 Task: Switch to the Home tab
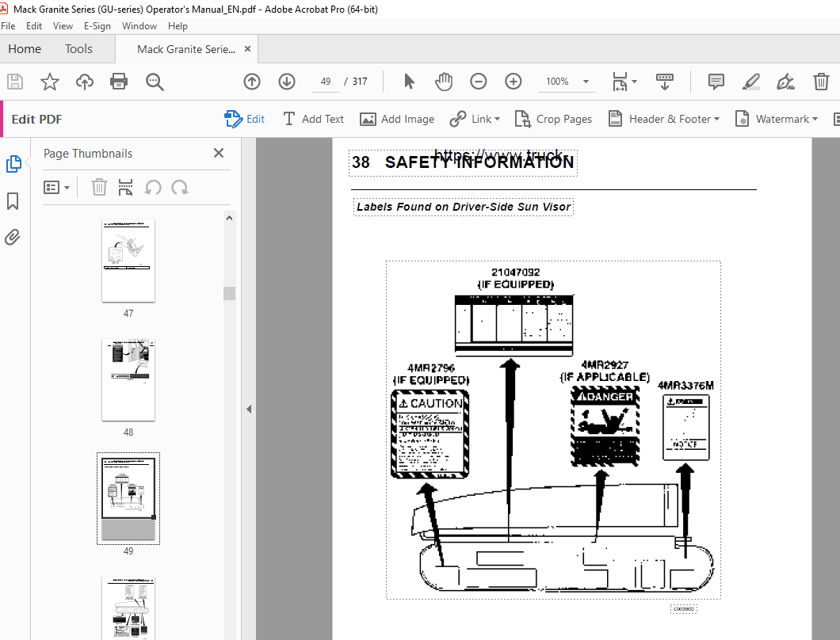click(25, 48)
